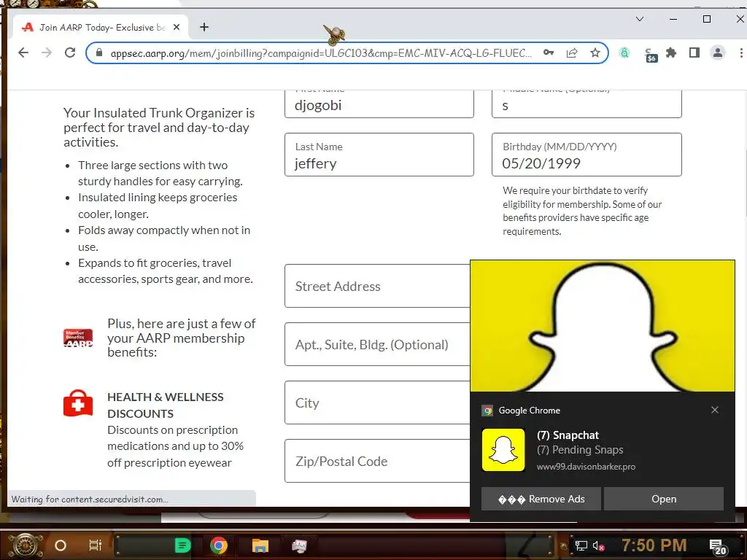Screen dimensions: 747x560
Task: Click the HEALTH & WELLNESS DISCOUNTS heading
Action: pos(166,405)
